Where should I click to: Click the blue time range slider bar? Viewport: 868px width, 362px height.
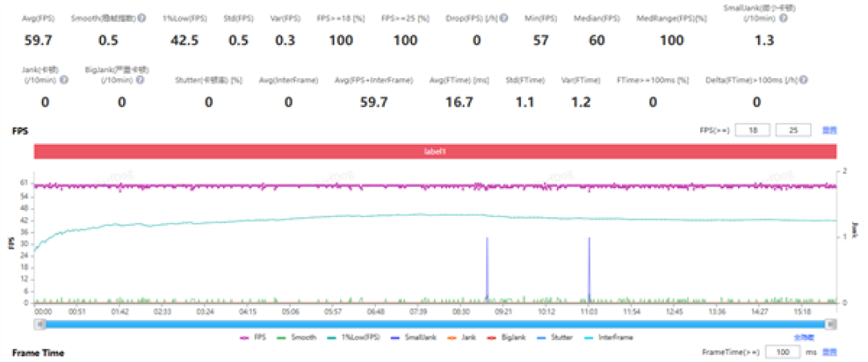pos(435,324)
